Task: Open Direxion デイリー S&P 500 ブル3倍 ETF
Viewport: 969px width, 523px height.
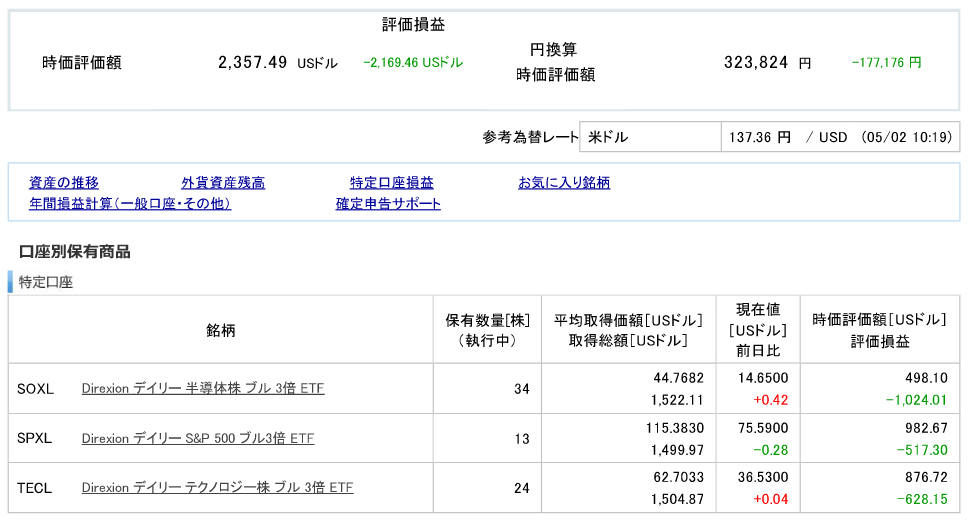Action: (x=198, y=438)
